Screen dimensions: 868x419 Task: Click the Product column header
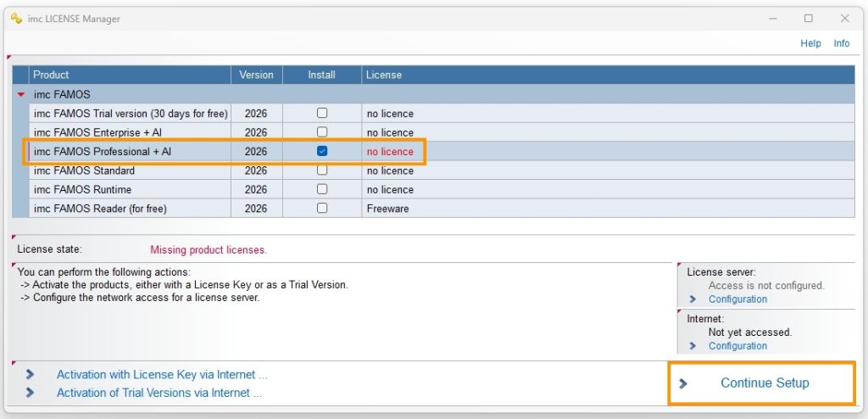coord(130,75)
